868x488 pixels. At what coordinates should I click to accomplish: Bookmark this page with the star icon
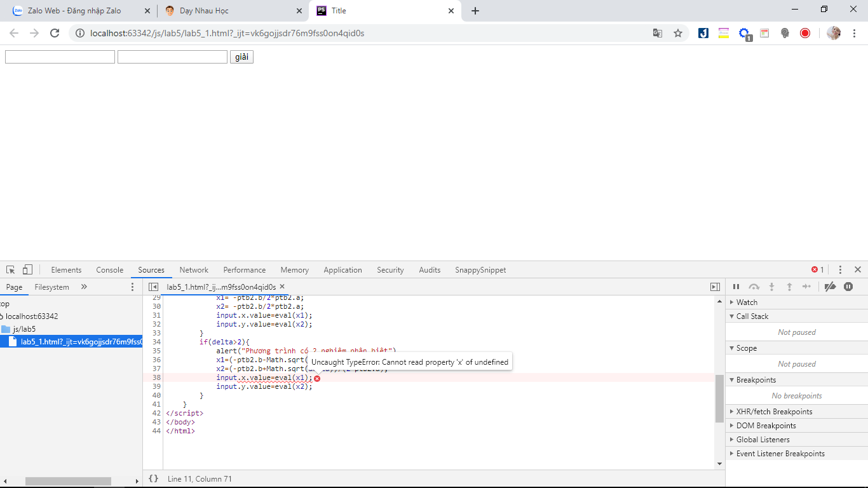(x=678, y=33)
